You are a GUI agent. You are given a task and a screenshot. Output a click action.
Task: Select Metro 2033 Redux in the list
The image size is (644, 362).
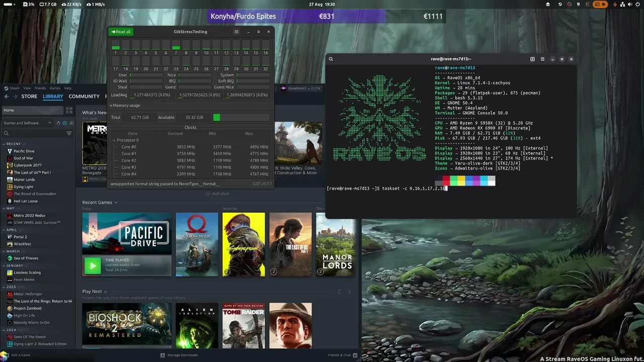pyautogui.click(x=29, y=215)
